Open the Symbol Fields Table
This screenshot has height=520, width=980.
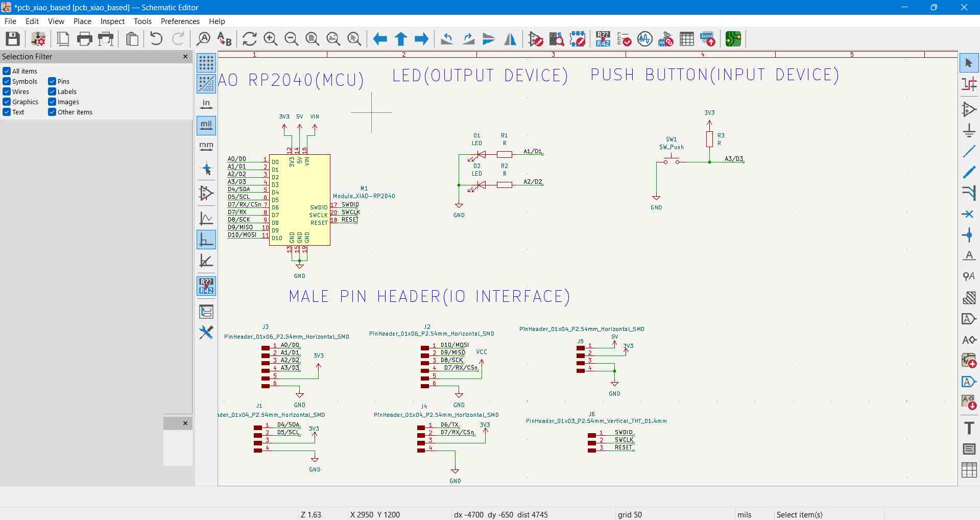(687, 39)
